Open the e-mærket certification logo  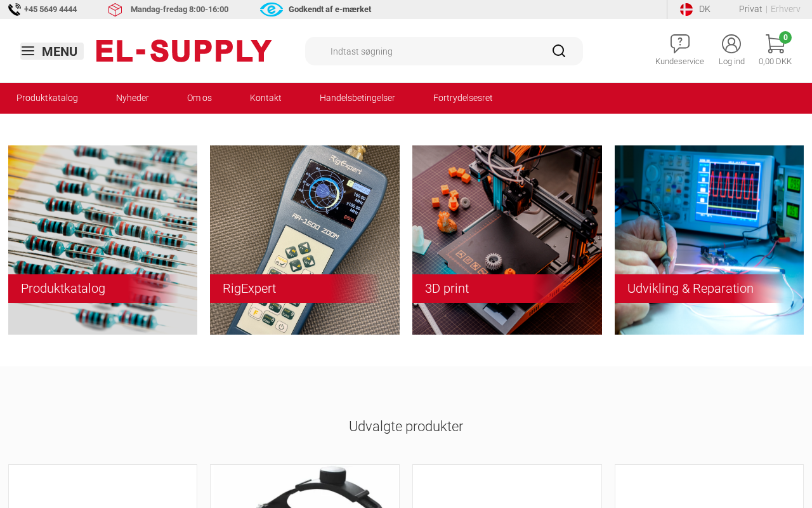pos(272,10)
